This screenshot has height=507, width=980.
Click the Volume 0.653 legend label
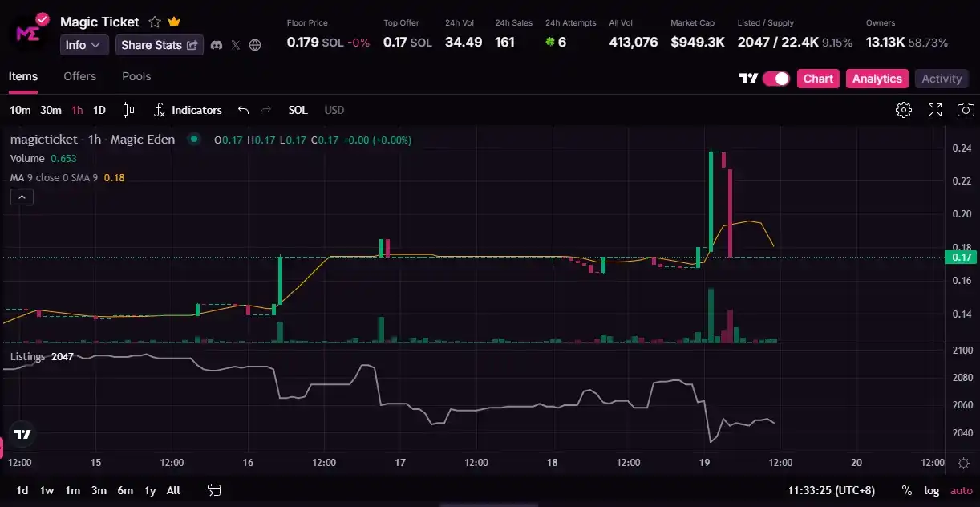43,158
